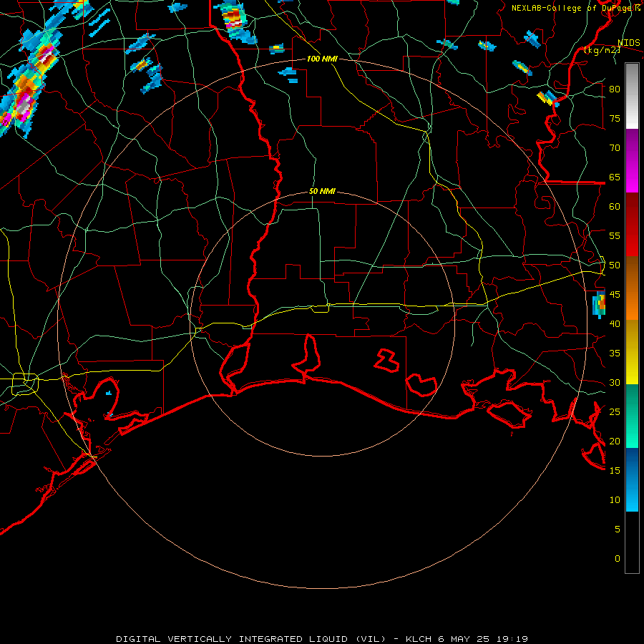Pick the green segment of the VIL color bar

click(632, 416)
